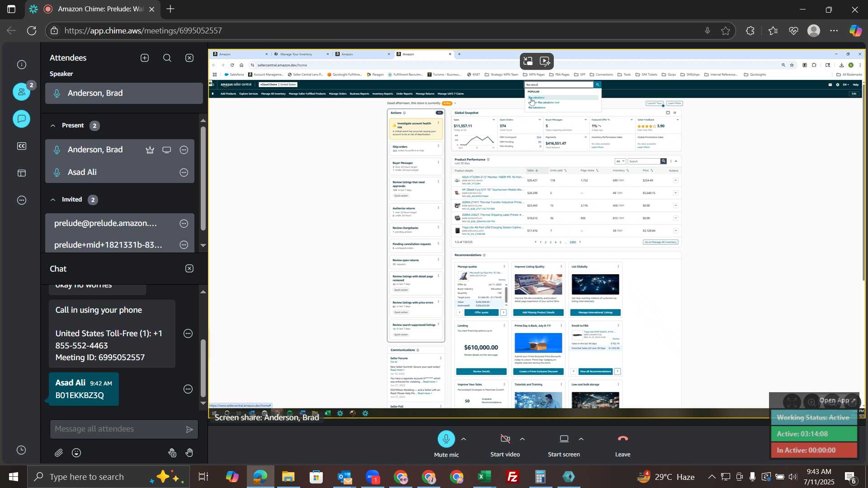Send the chat message arrow
The width and height of the screenshot is (868, 488).
click(190, 429)
